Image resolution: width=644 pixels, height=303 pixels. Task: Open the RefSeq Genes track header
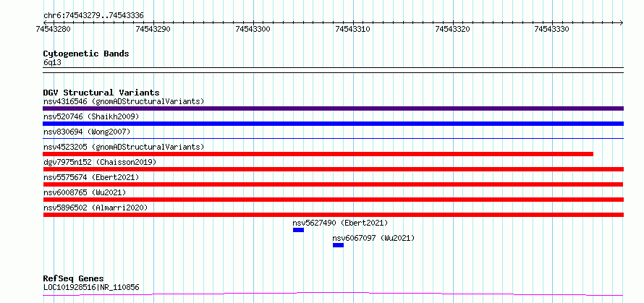coord(73,279)
